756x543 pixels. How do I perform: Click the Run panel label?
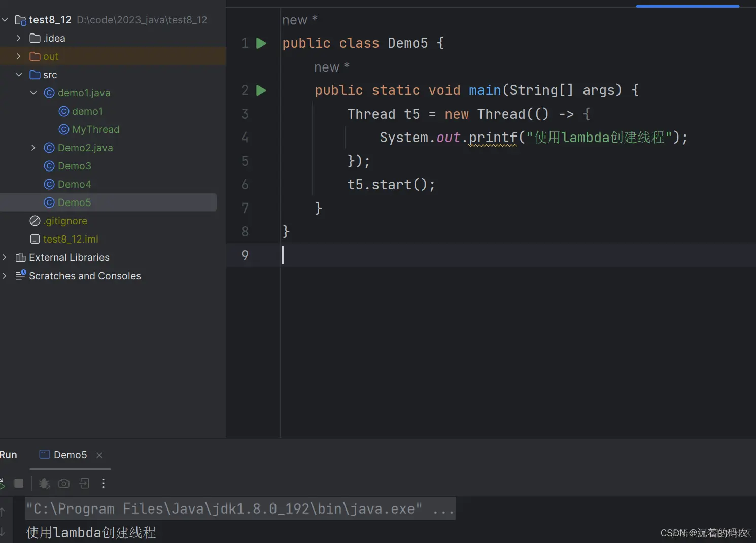[x=8, y=455]
